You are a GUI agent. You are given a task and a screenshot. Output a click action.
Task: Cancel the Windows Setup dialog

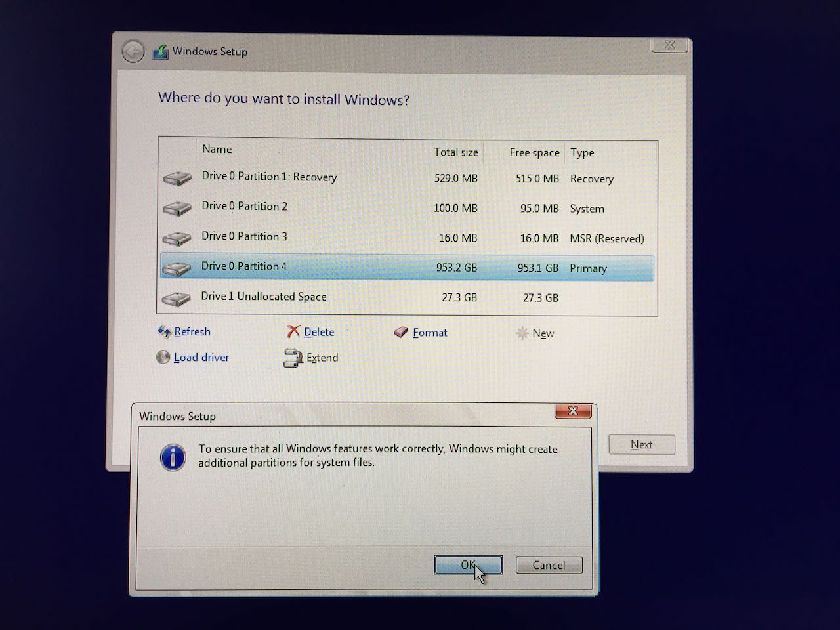(549, 565)
